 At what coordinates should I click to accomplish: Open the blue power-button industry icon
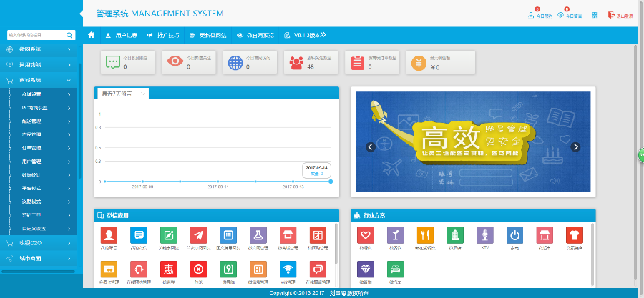click(515, 235)
